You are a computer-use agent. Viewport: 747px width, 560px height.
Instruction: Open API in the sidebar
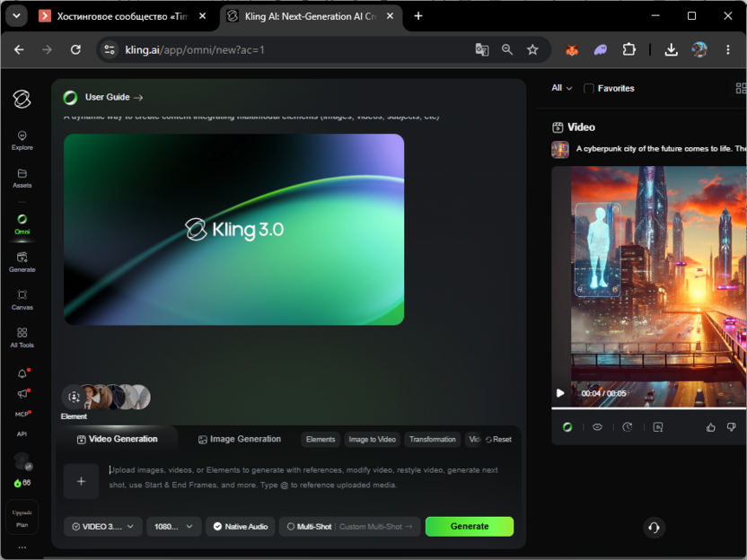[22, 433]
